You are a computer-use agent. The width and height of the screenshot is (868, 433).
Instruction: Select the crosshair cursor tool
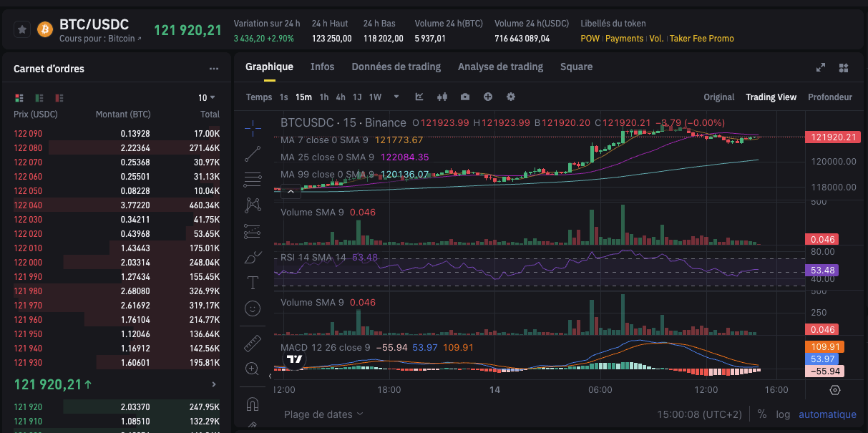pos(252,128)
